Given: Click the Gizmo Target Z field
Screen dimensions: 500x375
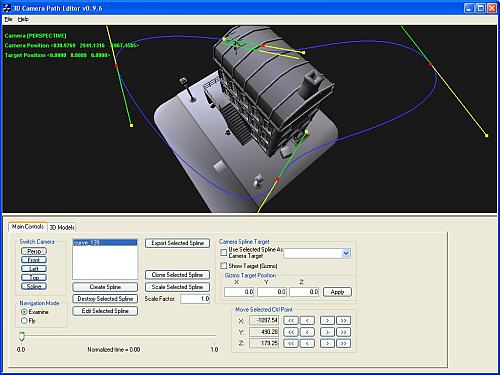Looking at the screenshot, I should click(304, 292).
